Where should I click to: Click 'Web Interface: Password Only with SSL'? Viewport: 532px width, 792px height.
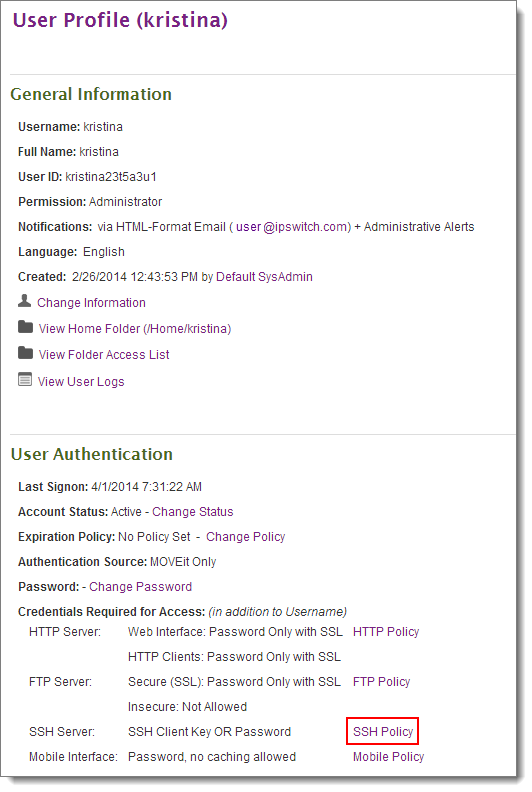click(235, 632)
